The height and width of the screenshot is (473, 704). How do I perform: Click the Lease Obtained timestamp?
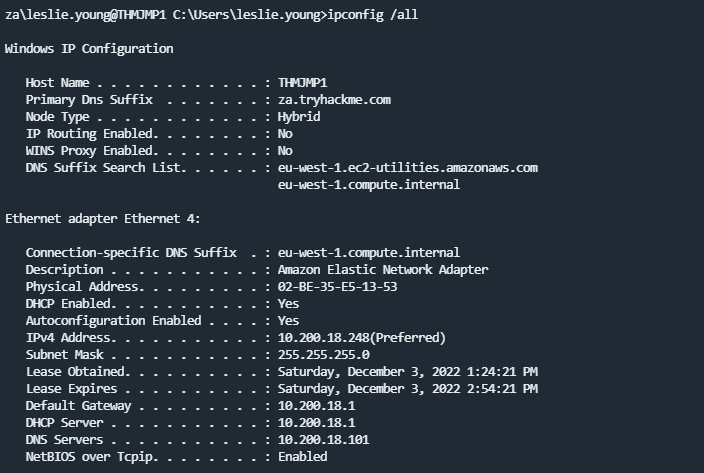[408, 372]
